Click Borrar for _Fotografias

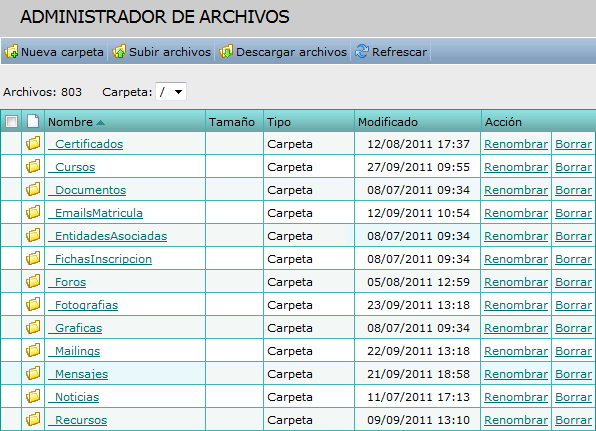573,305
